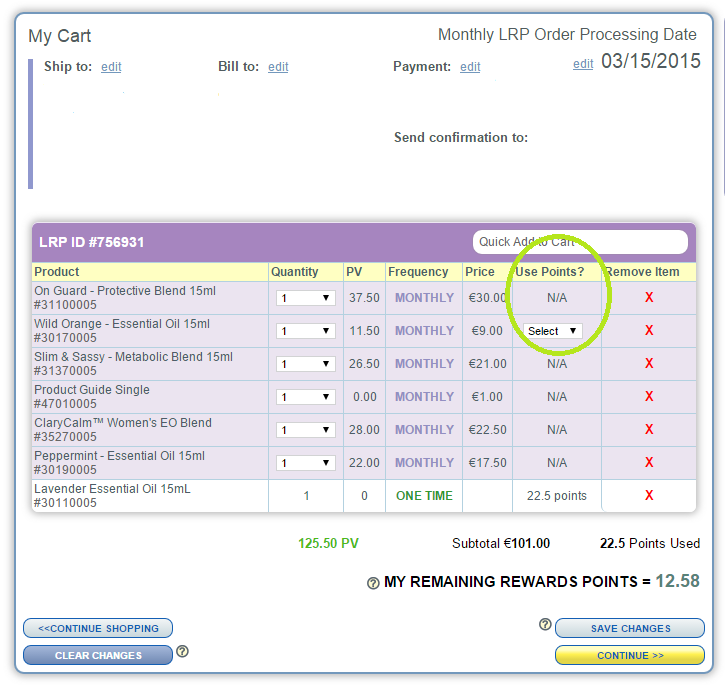The height and width of the screenshot is (691, 725).
Task: Click the yellow Continue button
Action: tap(630, 655)
